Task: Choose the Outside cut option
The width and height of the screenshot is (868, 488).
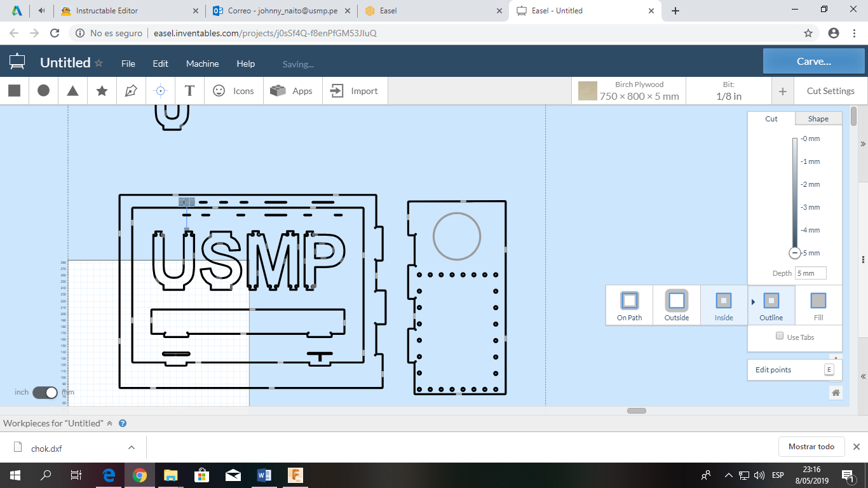Action: pos(677,305)
